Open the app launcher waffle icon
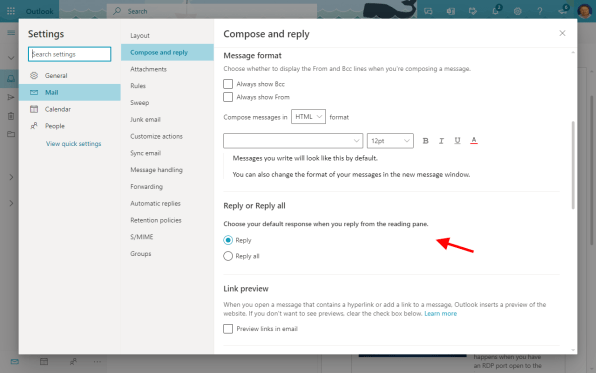The width and height of the screenshot is (596, 373). point(11,11)
